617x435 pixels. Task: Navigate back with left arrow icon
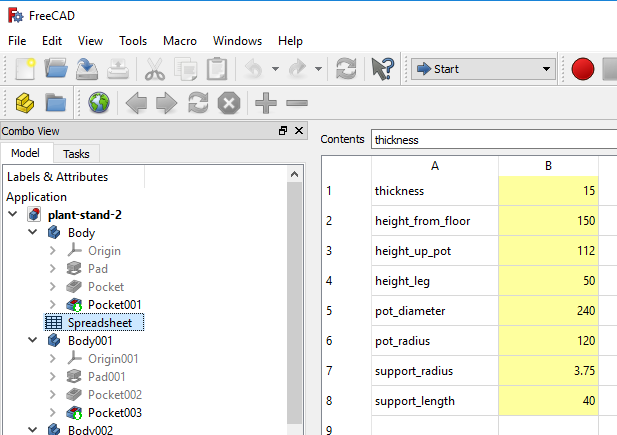tap(136, 103)
